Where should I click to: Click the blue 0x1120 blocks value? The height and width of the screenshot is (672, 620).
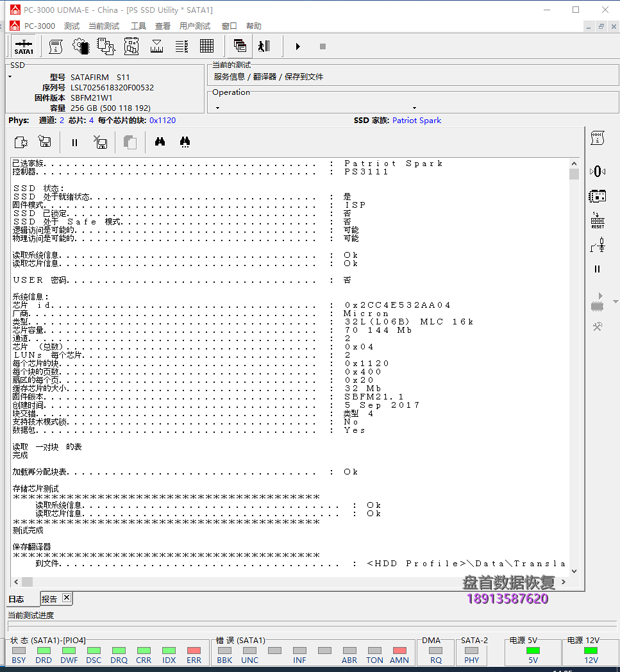pyautogui.click(x=162, y=121)
